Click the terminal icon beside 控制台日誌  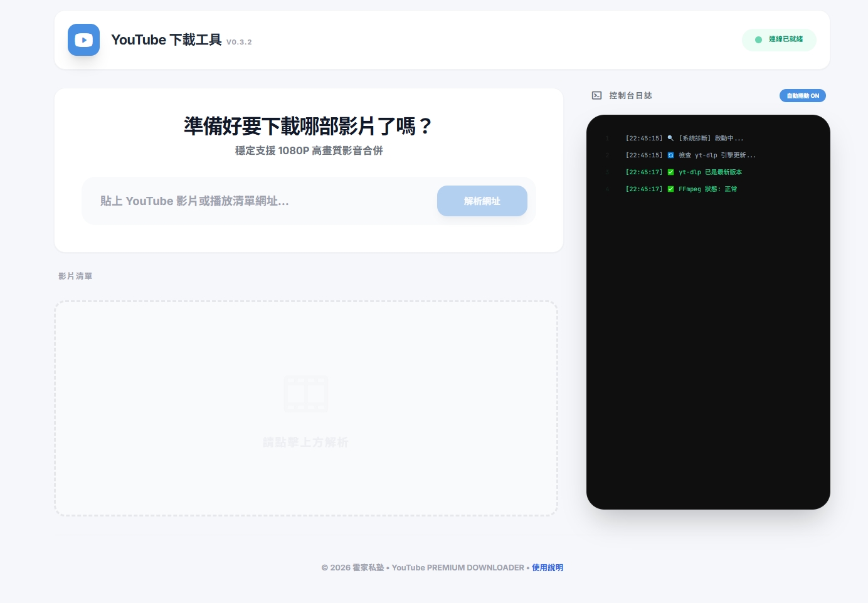[596, 96]
